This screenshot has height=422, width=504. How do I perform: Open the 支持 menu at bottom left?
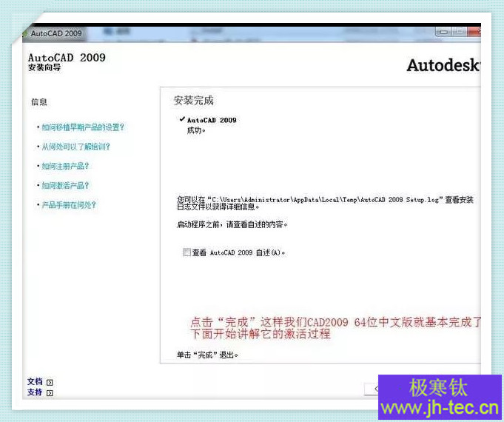(35, 392)
